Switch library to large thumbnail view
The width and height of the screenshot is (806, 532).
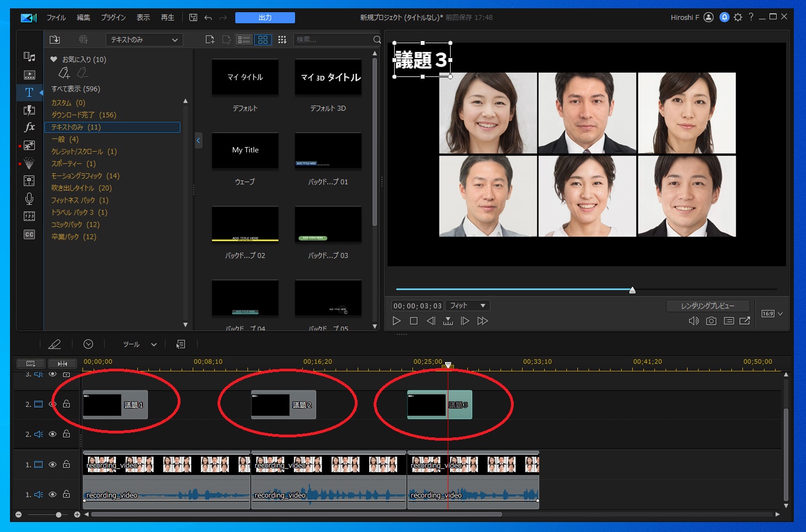coord(263,40)
